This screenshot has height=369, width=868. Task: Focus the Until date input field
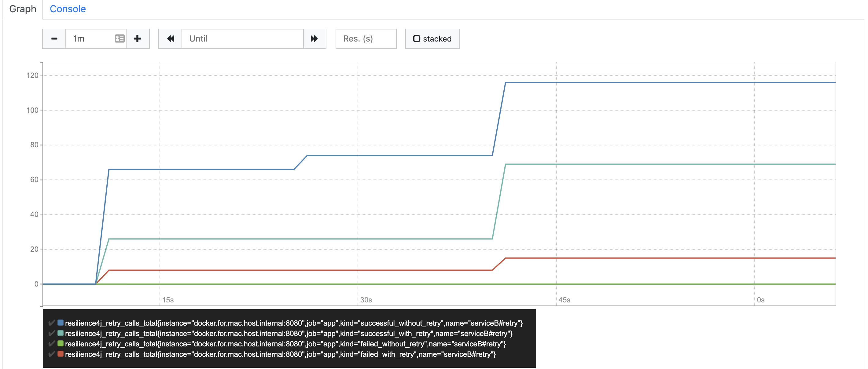(x=243, y=39)
